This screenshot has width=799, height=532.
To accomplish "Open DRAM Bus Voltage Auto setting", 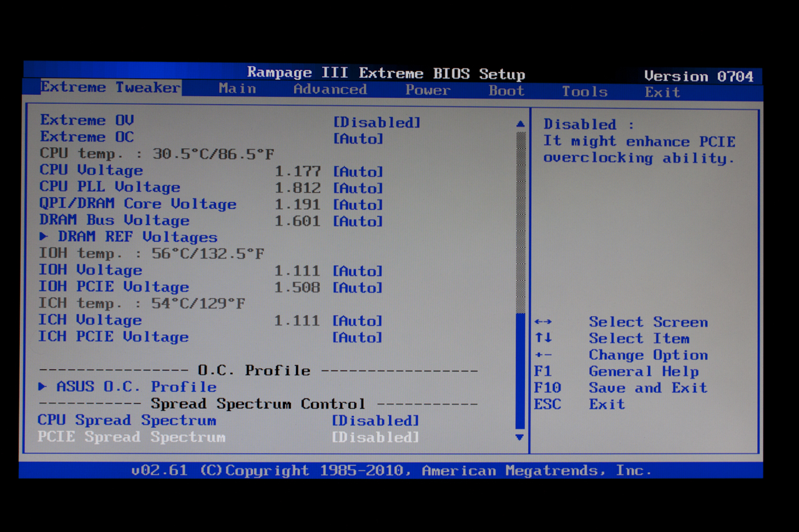I will 358,221.
